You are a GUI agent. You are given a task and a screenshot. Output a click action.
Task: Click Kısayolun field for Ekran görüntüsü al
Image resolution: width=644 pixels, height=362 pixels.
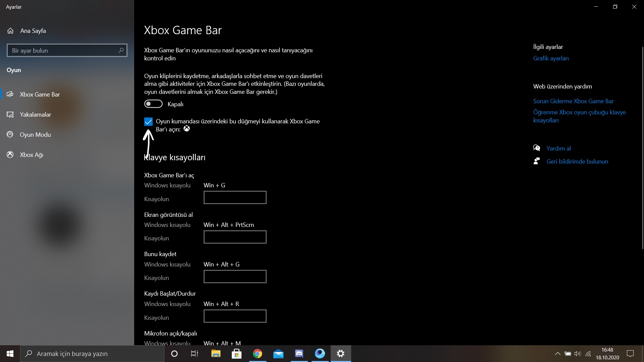[235, 237]
